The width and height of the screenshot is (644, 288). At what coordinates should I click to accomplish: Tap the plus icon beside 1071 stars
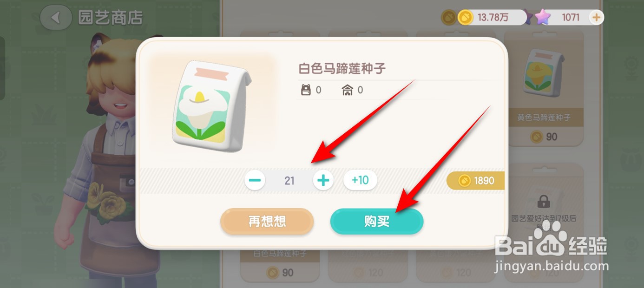click(x=596, y=18)
